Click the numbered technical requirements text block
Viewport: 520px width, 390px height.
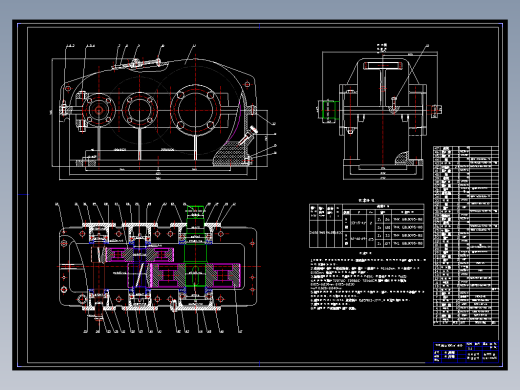[368, 284]
